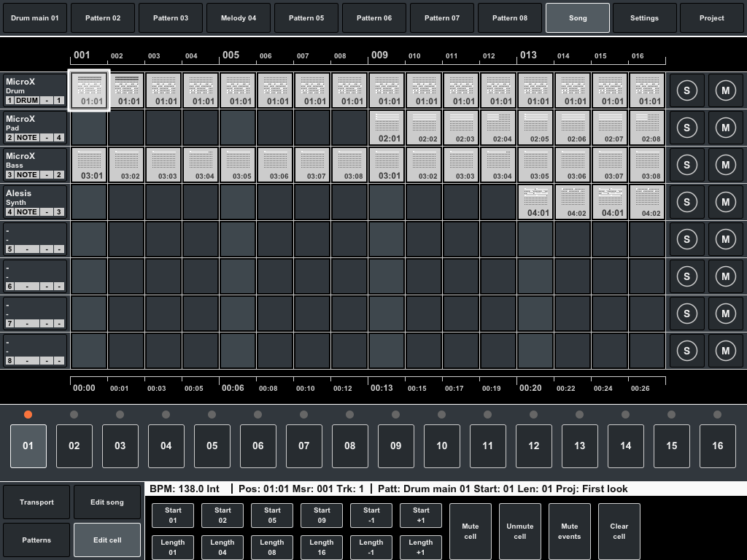Screen dimensions: 747x560
Task: Click time marker 00:13 on bottom ruler
Action: coord(382,388)
